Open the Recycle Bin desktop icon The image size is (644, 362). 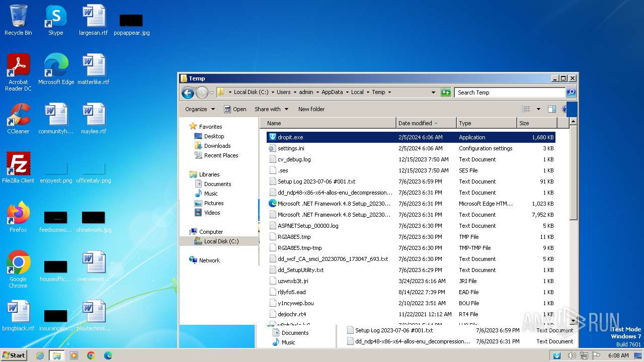coord(18,20)
